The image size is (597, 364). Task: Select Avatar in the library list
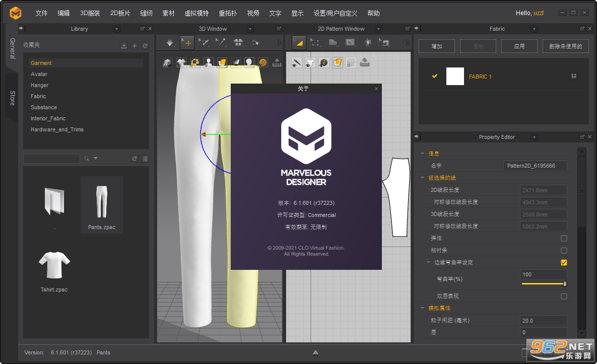tap(39, 74)
